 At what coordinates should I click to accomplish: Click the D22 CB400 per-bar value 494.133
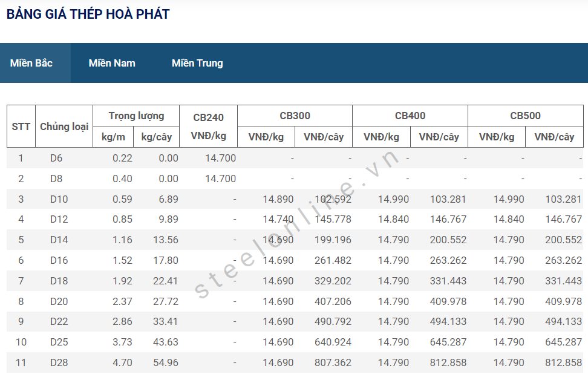point(448,321)
